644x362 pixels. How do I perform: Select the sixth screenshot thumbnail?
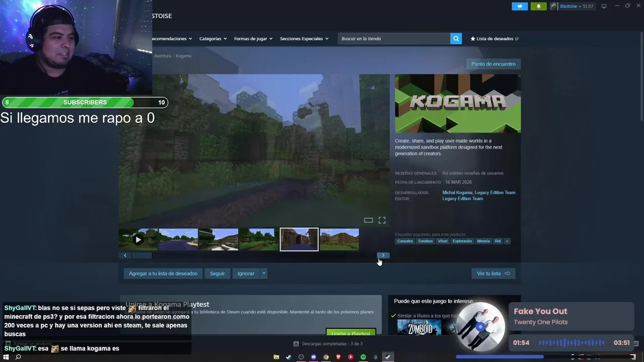(x=339, y=240)
